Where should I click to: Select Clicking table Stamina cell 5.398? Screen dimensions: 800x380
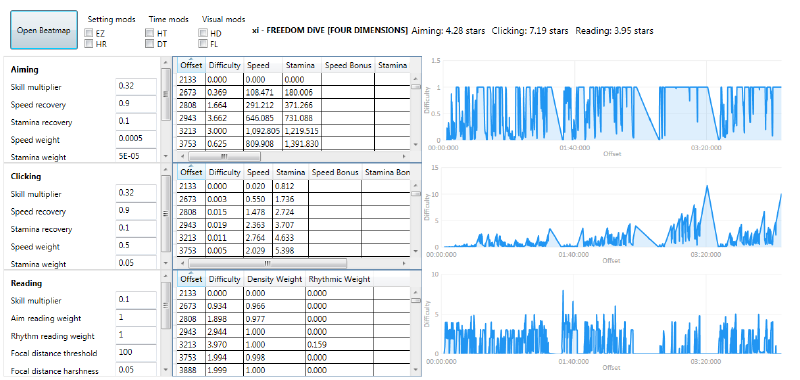(x=291, y=250)
